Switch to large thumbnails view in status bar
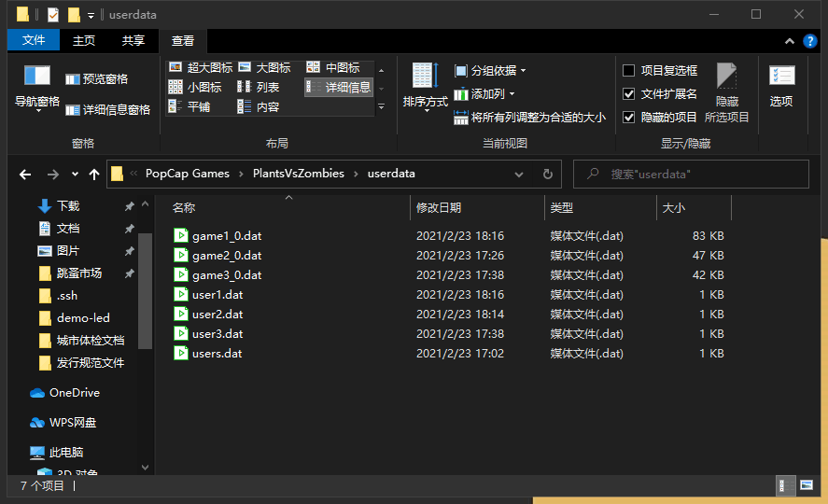The width and height of the screenshot is (828, 504). click(807, 485)
